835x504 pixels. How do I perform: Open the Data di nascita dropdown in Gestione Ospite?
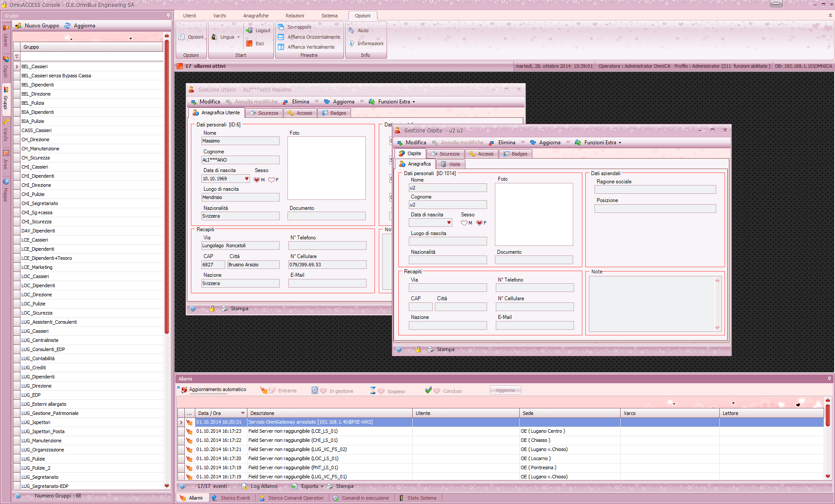tap(449, 222)
